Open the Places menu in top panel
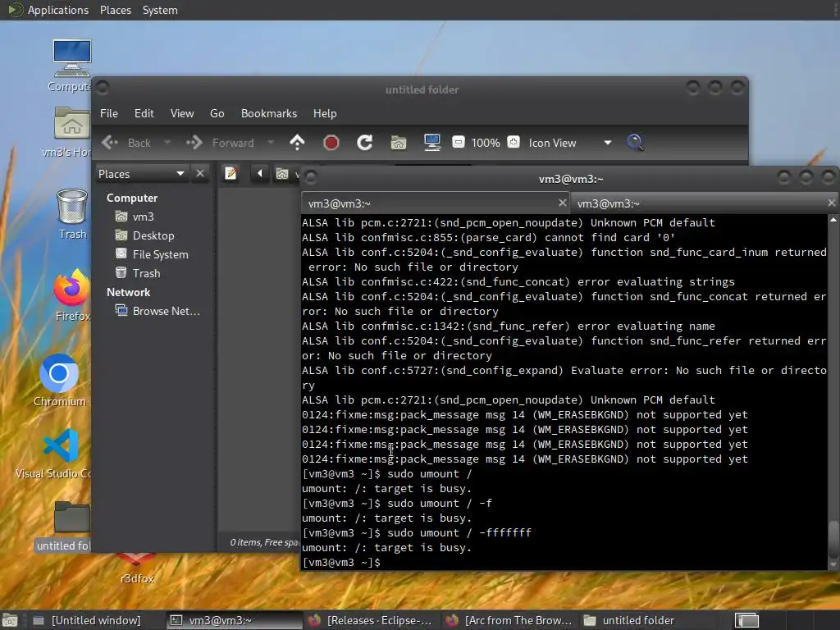Screen dimensions: 840x630 [116, 10]
